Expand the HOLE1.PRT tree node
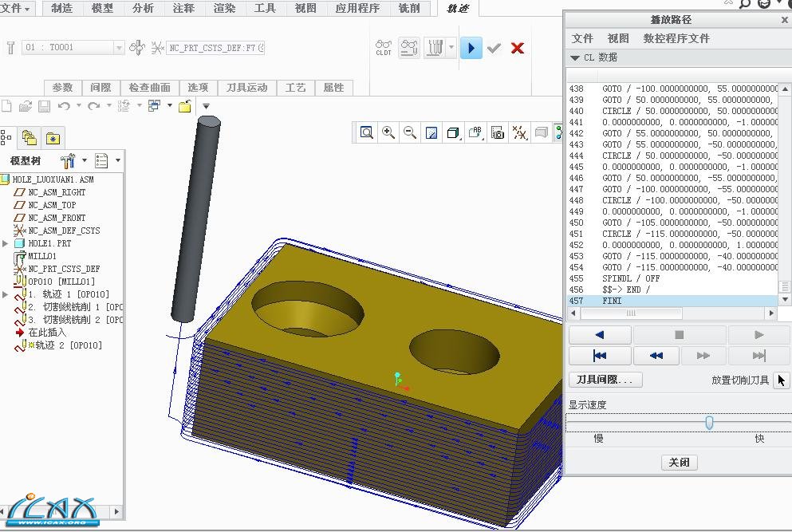792x532 pixels. [x=6, y=243]
